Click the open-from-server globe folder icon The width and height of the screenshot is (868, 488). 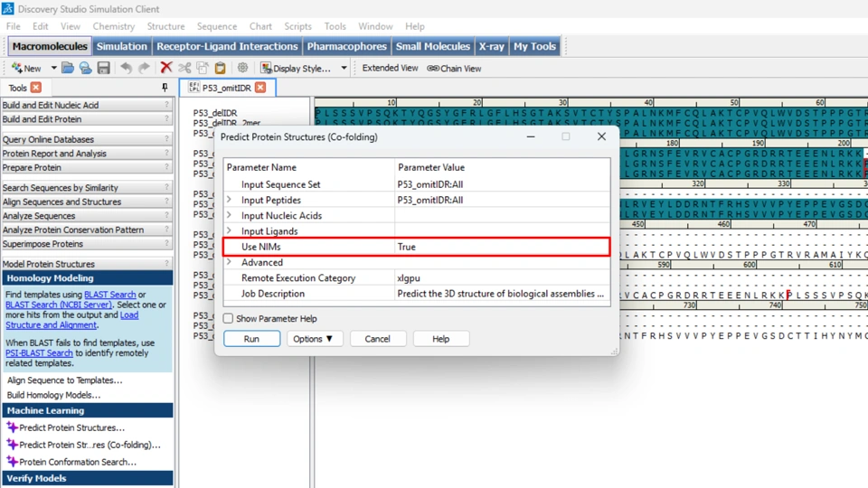[85, 68]
